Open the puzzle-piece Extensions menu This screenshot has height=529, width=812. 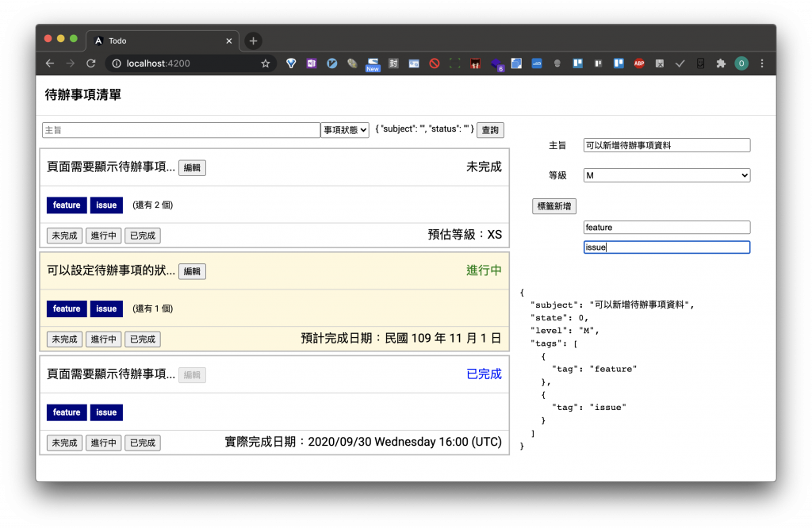pos(721,63)
